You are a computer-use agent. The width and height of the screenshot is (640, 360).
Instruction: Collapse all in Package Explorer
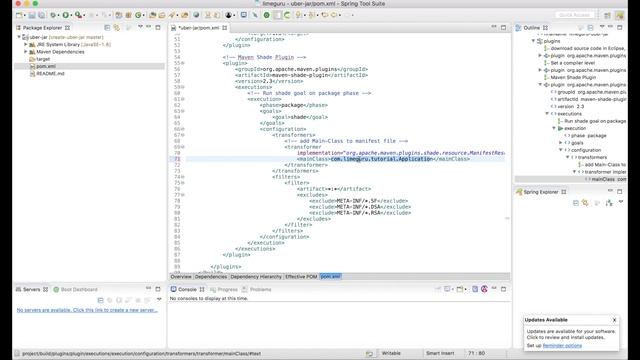tap(107, 28)
